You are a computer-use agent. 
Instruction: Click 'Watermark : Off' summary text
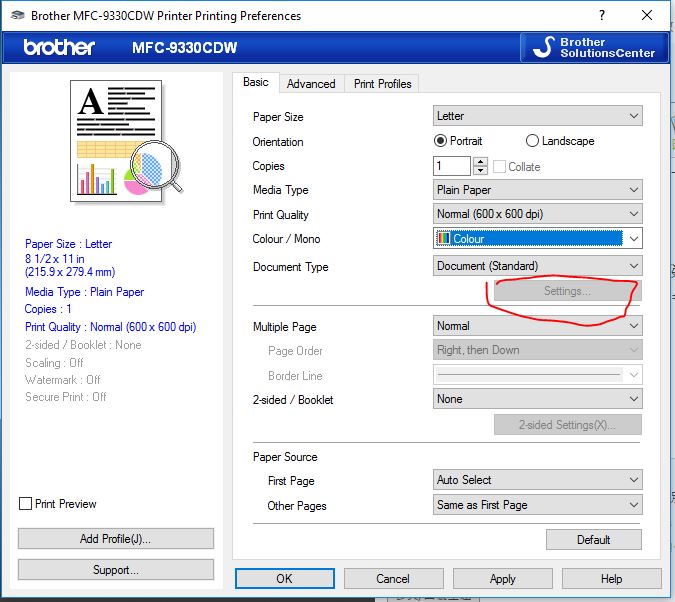[63, 380]
